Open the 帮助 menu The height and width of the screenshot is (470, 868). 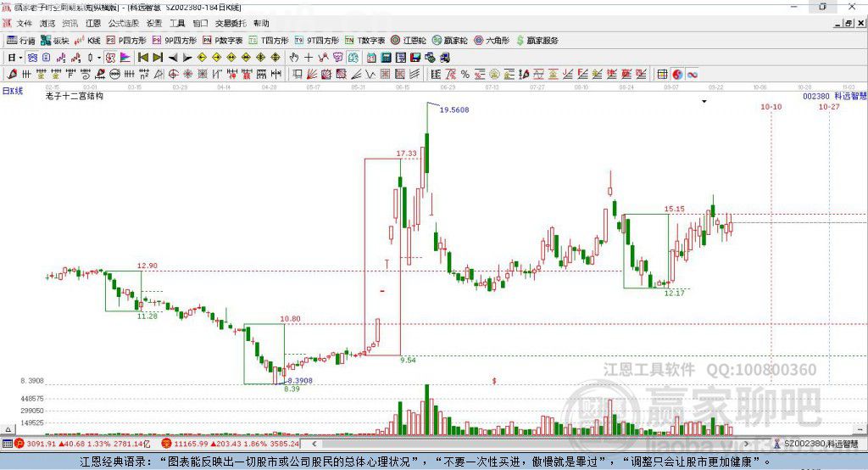pyautogui.click(x=261, y=23)
